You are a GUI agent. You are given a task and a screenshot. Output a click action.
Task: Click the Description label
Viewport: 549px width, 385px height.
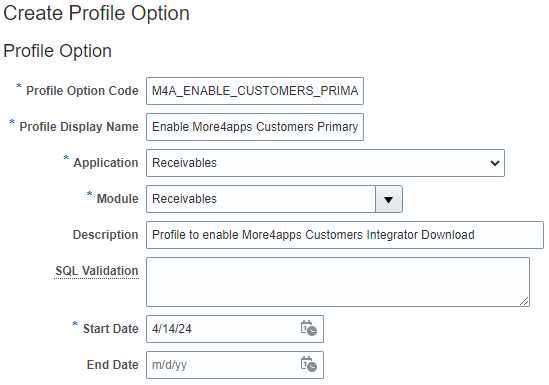105,235
